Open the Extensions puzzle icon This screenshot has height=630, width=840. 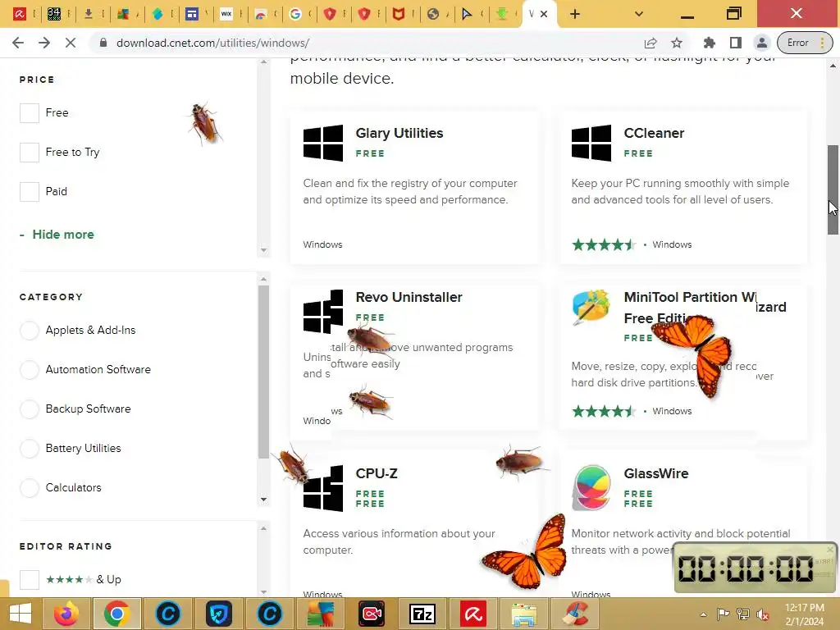[710, 43]
